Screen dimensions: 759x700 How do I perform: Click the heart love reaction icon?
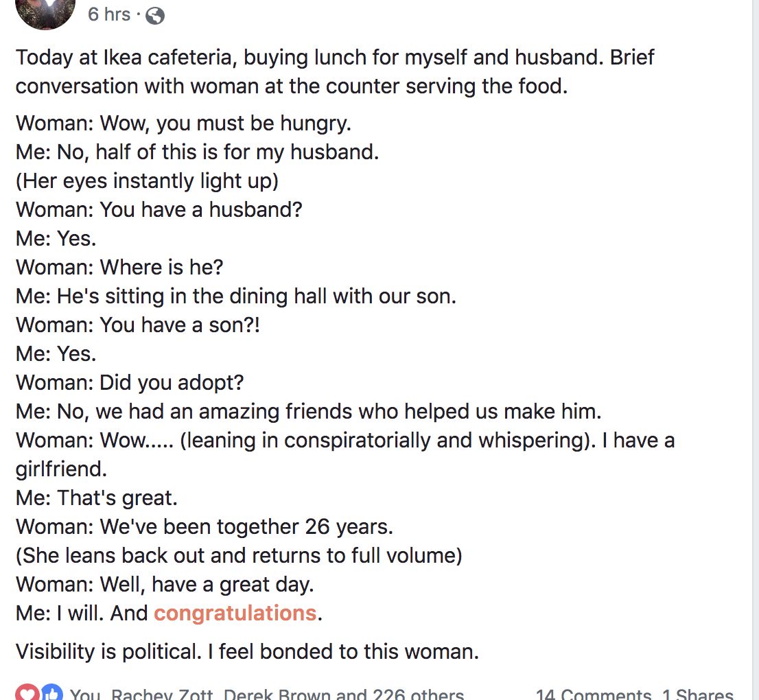click(28, 692)
